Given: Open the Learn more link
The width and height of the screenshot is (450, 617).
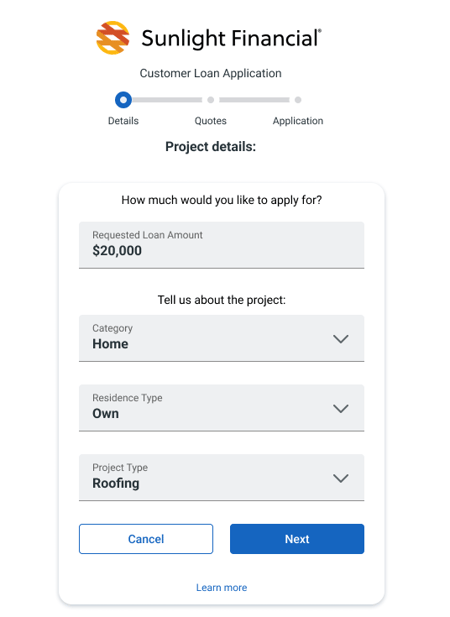Looking at the screenshot, I should [221, 587].
